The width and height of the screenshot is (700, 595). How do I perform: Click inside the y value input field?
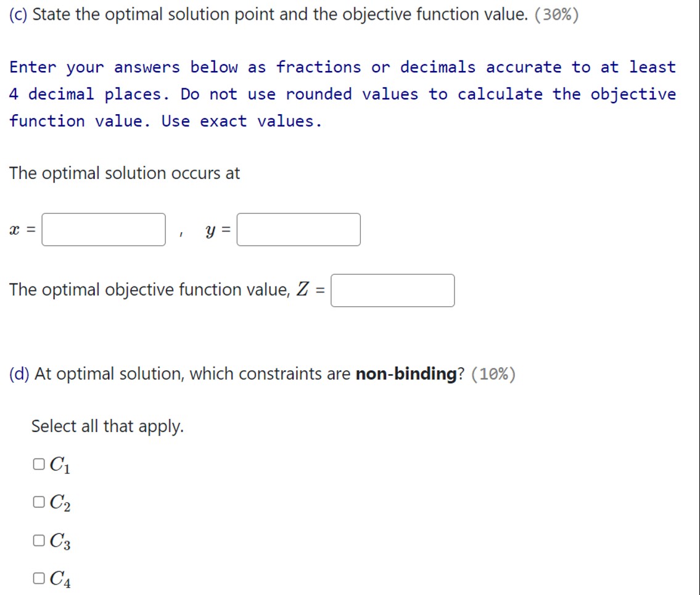(x=299, y=229)
